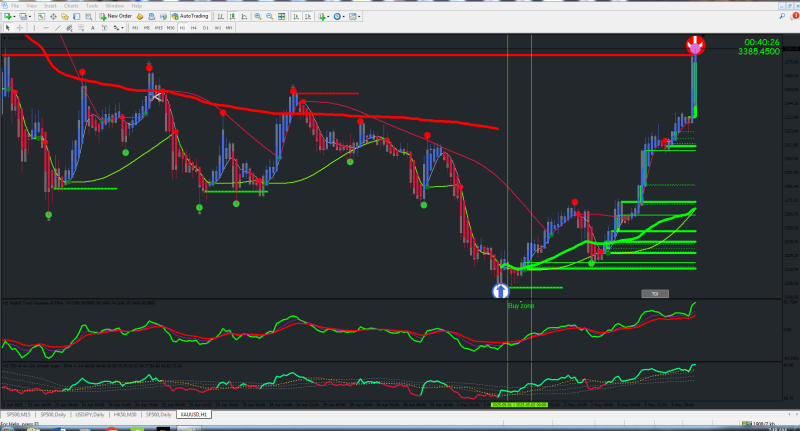The height and width of the screenshot is (431, 800).
Task: Draw a trendline with line tool
Action: [58, 28]
